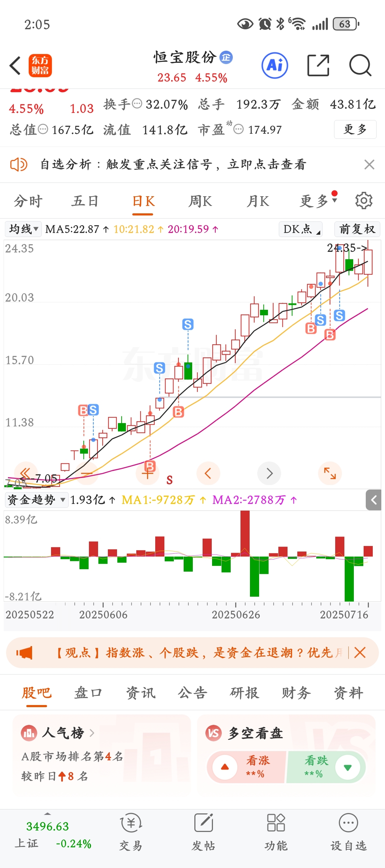Tap the 企 badge beside 恒宝股份
Screen dimensions: 385x868
click(x=226, y=57)
